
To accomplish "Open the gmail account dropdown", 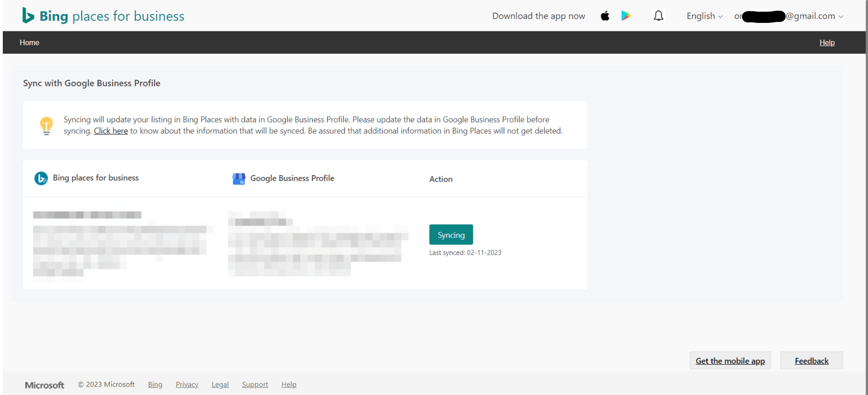I will [x=789, y=16].
